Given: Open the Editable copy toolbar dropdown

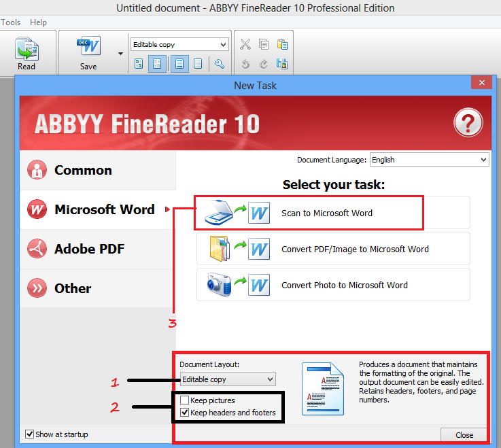Looking at the screenshot, I should pos(179,44).
